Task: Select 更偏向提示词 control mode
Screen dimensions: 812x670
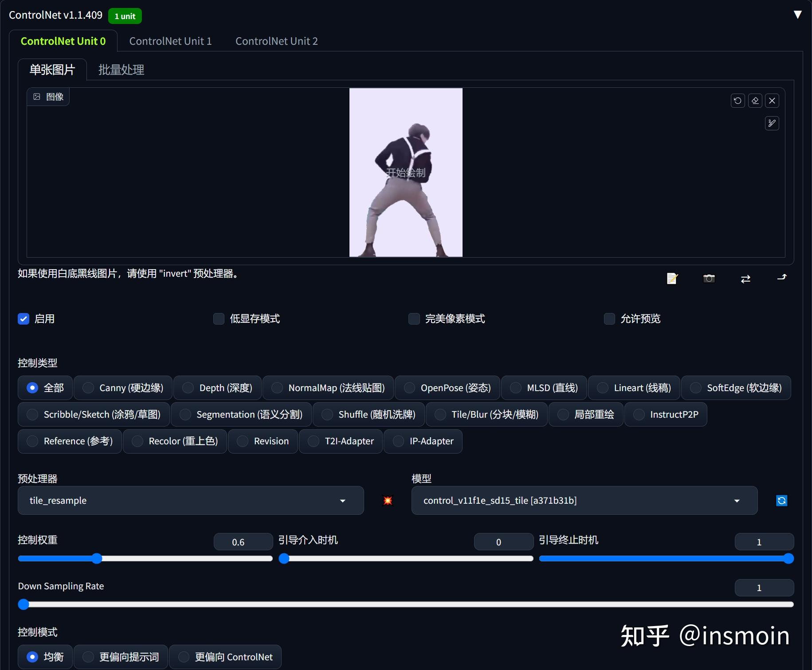Action: 121,657
